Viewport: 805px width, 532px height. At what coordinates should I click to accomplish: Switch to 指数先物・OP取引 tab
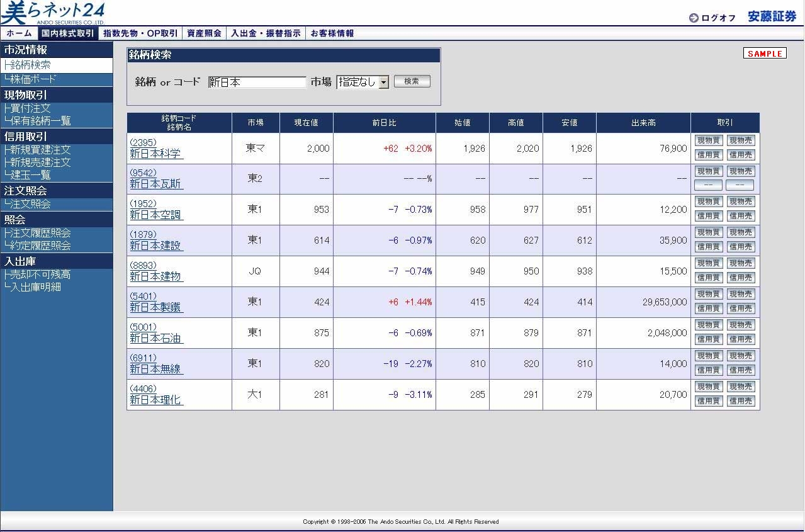(140, 33)
